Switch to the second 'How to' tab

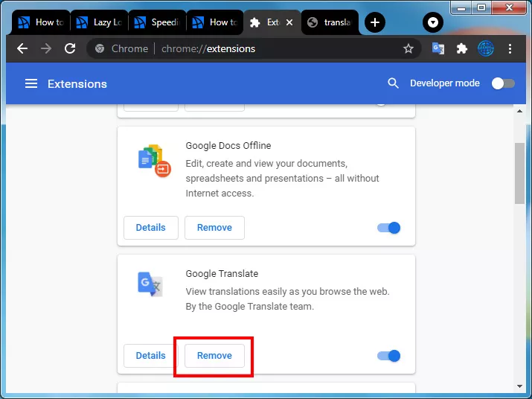(x=215, y=22)
